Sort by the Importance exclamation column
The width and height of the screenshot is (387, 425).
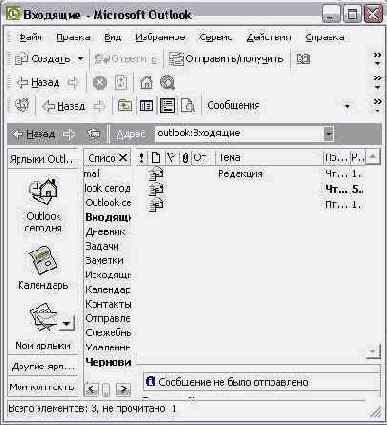click(141, 158)
